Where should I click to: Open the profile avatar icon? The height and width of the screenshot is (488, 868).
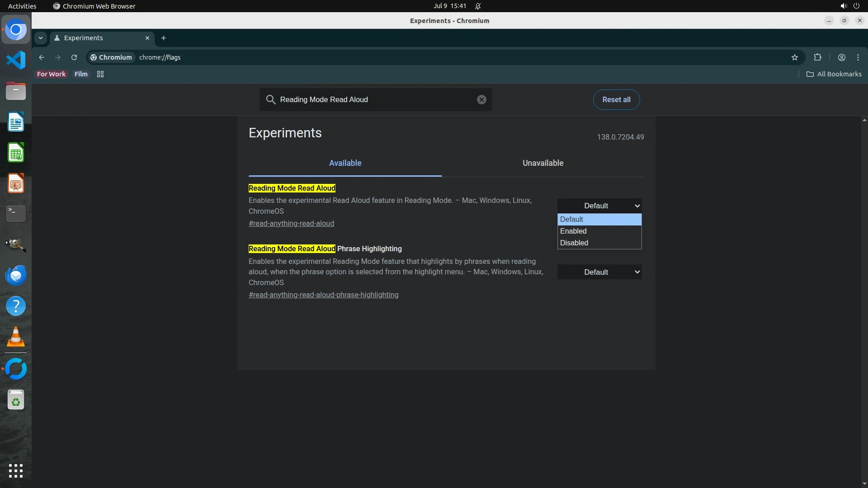(841, 57)
